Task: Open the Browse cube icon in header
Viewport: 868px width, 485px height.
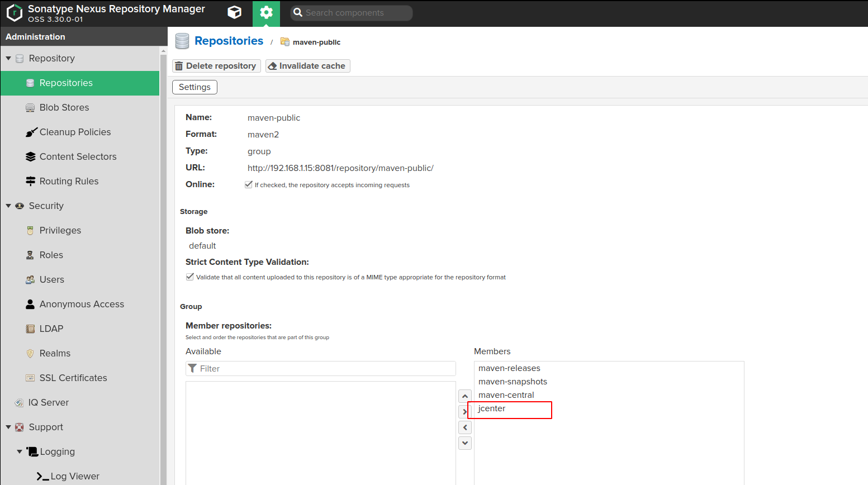Action: (235, 12)
